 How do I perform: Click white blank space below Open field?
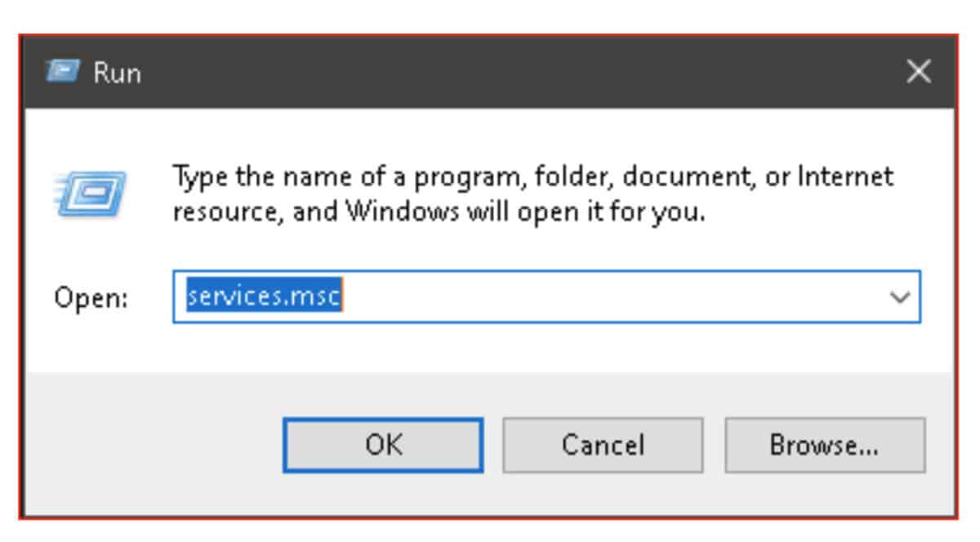click(490, 347)
